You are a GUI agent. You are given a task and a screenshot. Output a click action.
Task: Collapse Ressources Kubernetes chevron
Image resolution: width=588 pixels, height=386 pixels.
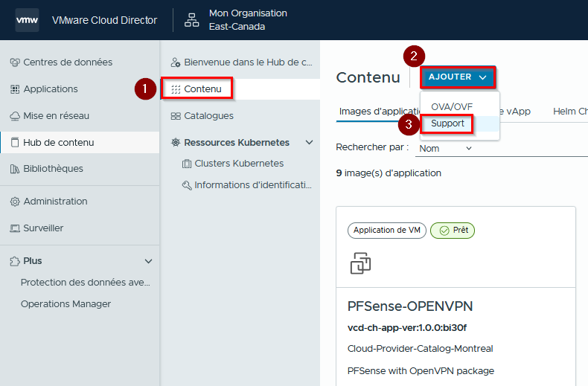pyautogui.click(x=309, y=142)
